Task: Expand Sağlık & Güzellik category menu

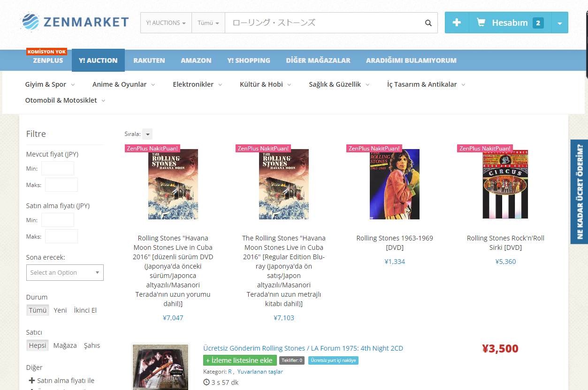Action: point(339,84)
